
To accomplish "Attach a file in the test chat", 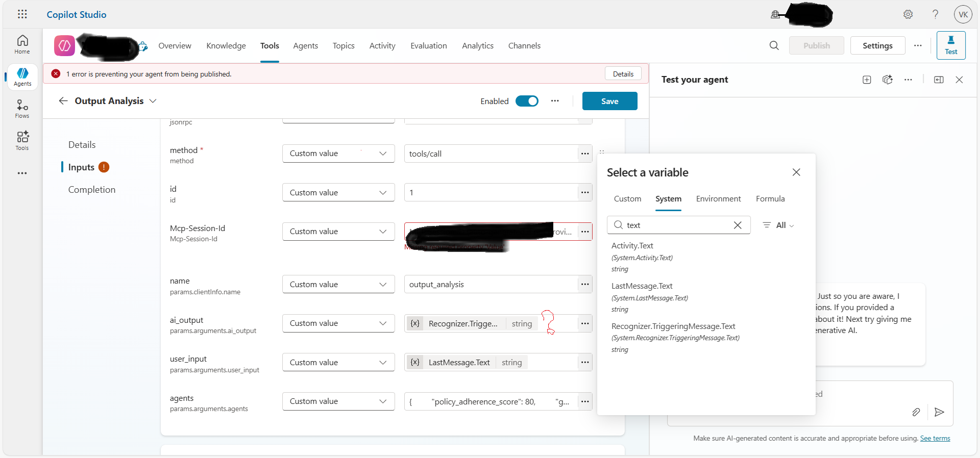I will click(916, 412).
